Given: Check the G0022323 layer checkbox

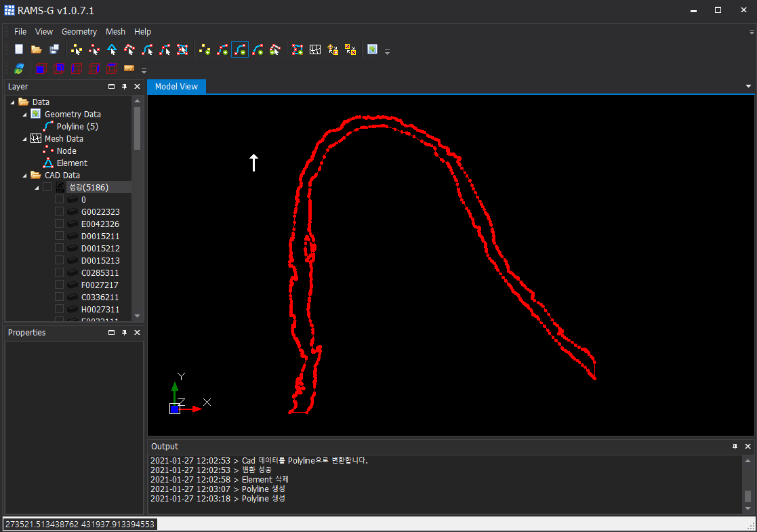Looking at the screenshot, I should coord(59,211).
